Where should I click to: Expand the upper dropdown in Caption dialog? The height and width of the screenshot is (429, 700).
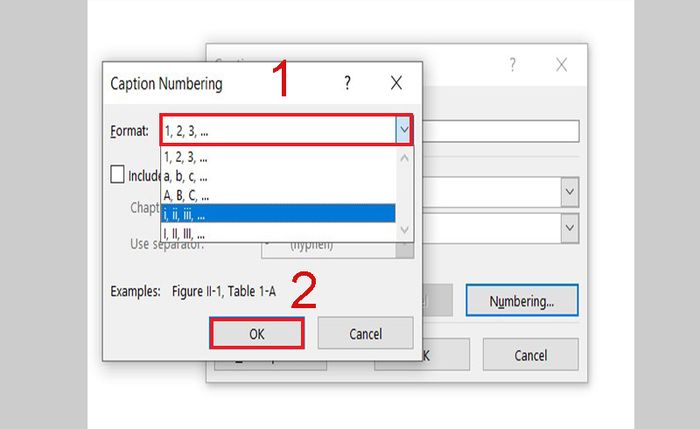[x=570, y=192]
